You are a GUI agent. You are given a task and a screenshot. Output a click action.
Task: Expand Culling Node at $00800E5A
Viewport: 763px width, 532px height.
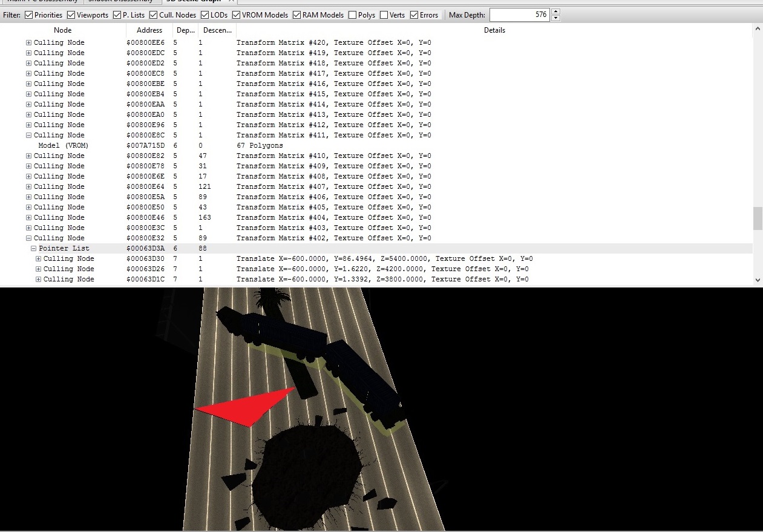pos(28,197)
